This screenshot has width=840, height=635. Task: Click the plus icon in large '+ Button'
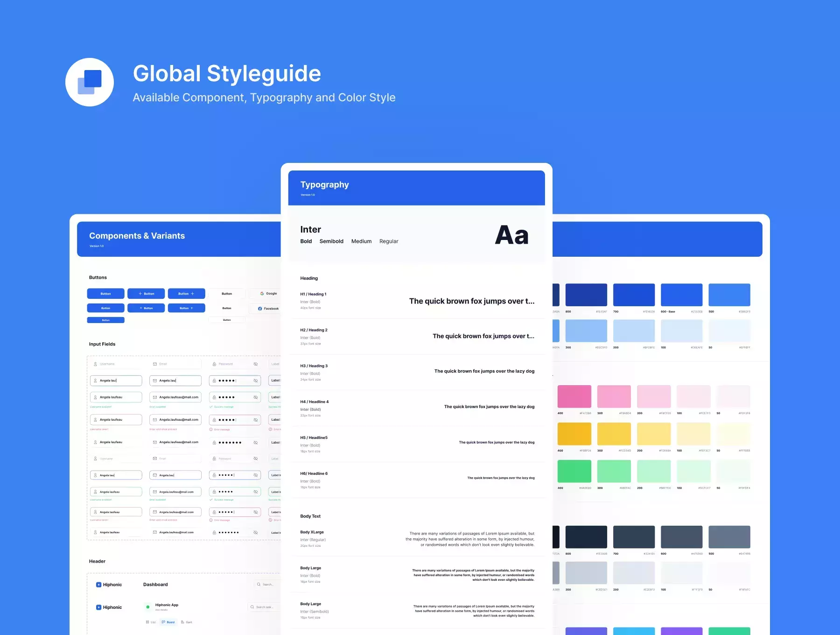click(x=140, y=294)
